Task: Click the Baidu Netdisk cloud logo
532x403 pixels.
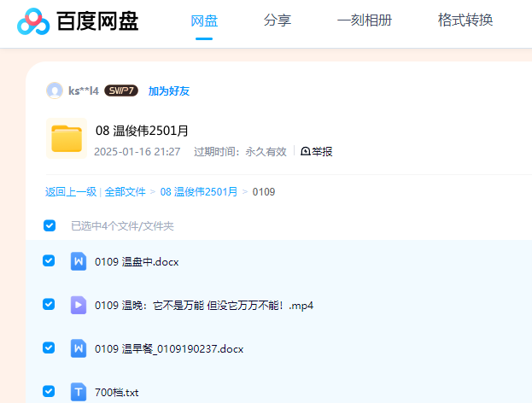Action: click(x=33, y=21)
